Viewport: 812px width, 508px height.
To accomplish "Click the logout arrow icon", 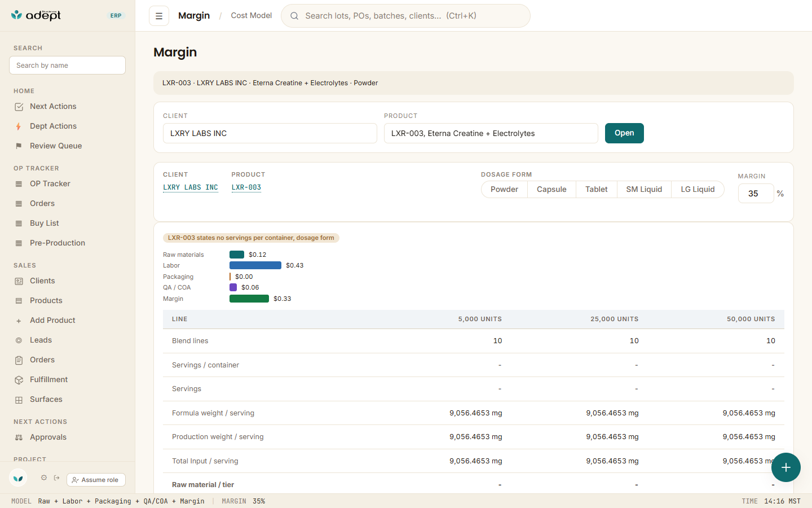I will 57,478.
